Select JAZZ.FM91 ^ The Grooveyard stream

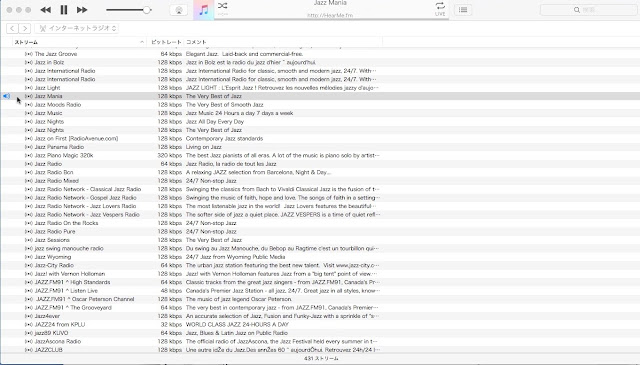73,308
